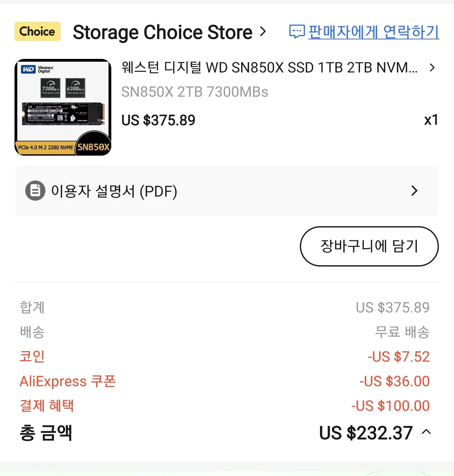Click the total amount US $232.37

[366, 433]
